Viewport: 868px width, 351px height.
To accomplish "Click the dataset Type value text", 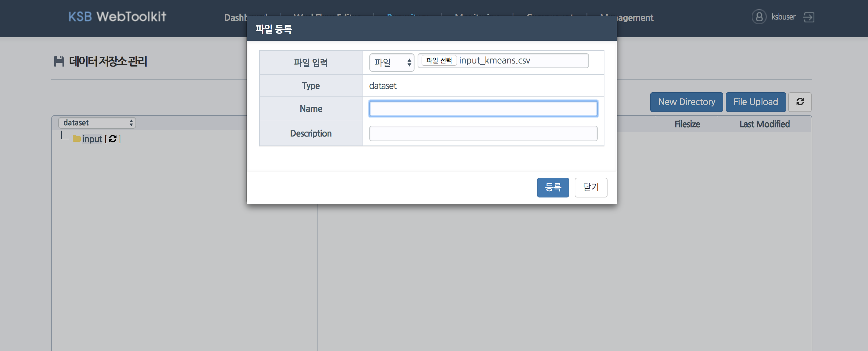I will 383,86.
